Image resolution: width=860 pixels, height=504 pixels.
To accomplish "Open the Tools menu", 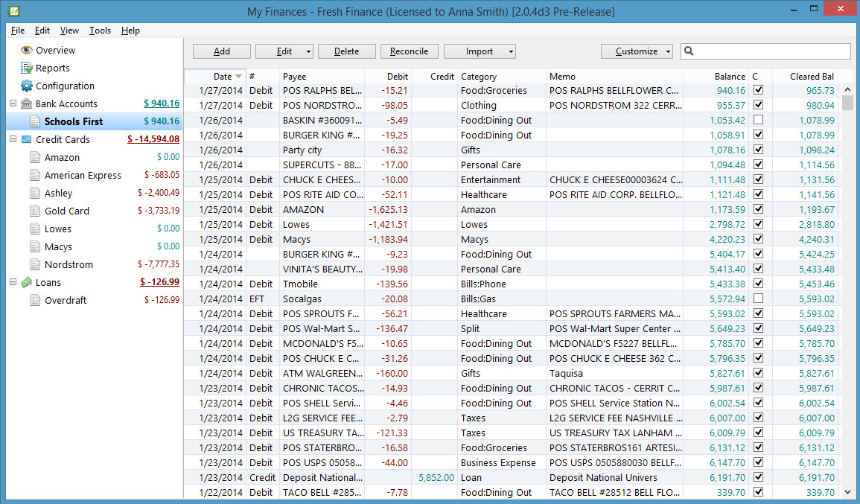I will coord(100,31).
